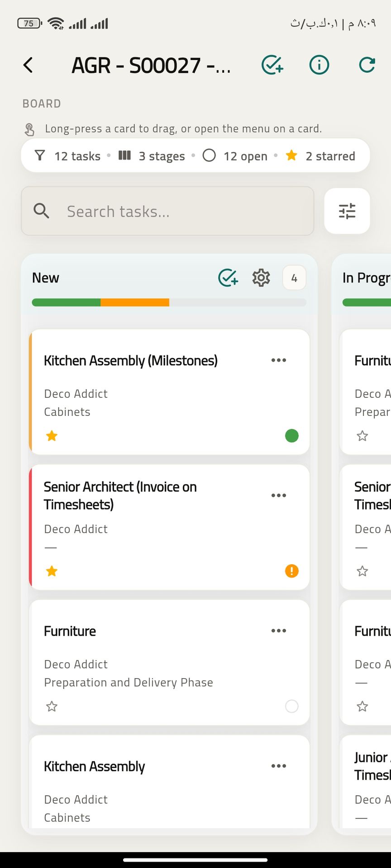The height and width of the screenshot is (868, 391).
Task: Open New stage settings gear
Action: coord(261,278)
